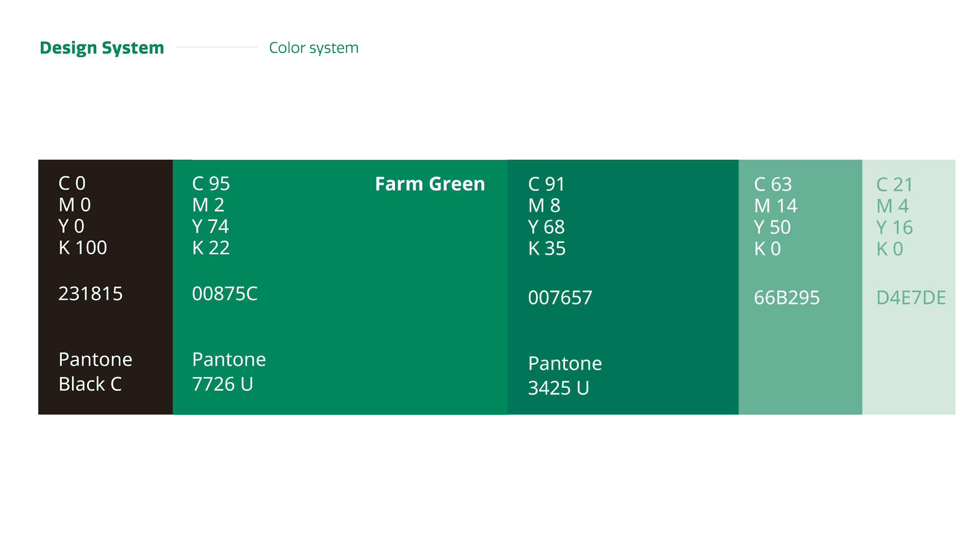Click the hex code 00875C text

(x=225, y=294)
